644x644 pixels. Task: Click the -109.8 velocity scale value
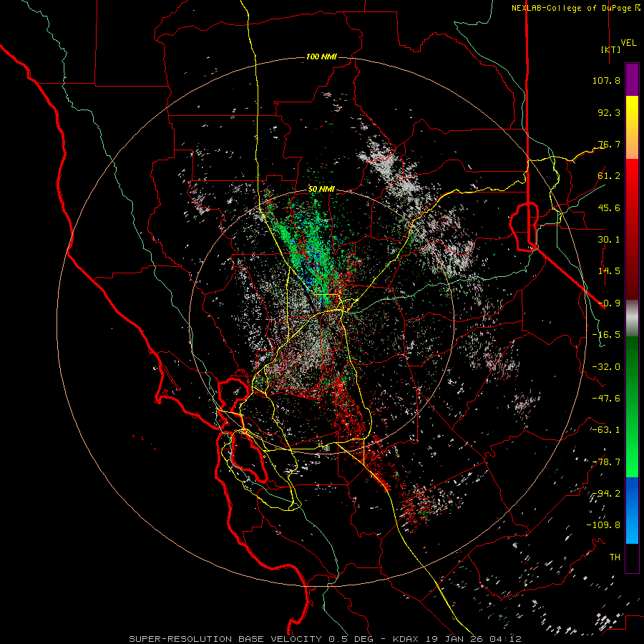tap(603, 525)
